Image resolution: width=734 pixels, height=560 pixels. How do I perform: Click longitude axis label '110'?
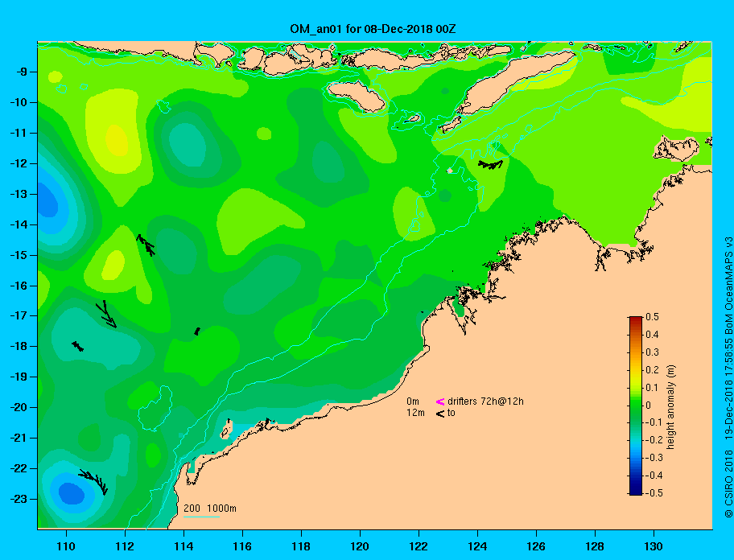click(66, 546)
